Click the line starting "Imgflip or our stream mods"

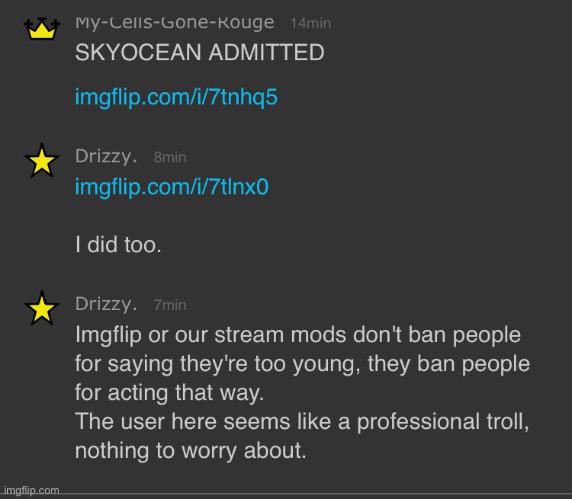[298, 335]
